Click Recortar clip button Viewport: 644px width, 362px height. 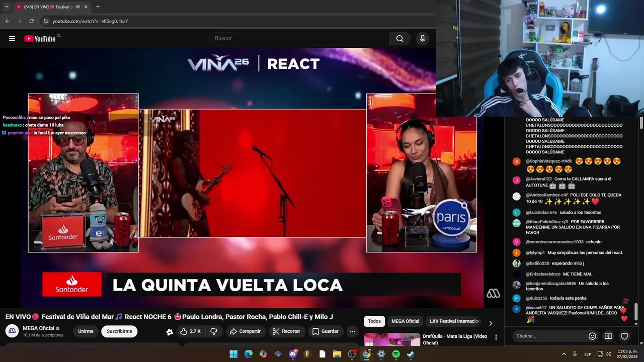286,331
